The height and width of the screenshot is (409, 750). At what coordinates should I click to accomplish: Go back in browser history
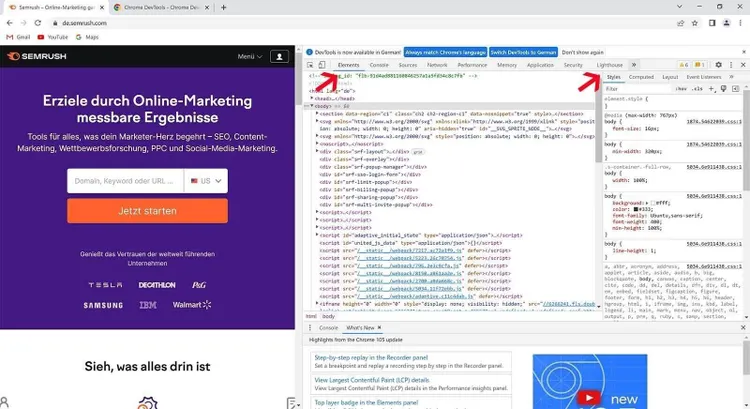(x=10, y=23)
